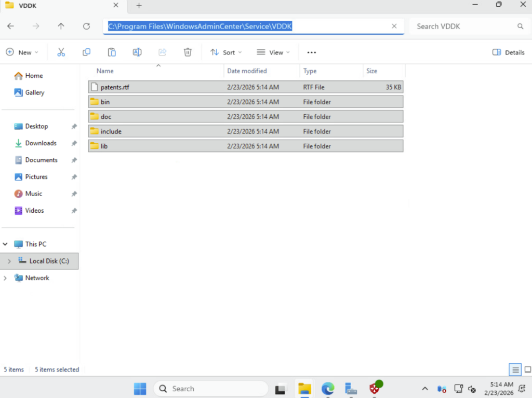
Task: Open the New item dropdown
Action: (x=22, y=52)
